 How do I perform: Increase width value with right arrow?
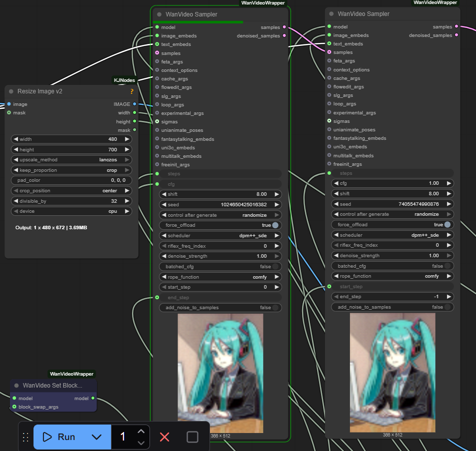(127, 139)
